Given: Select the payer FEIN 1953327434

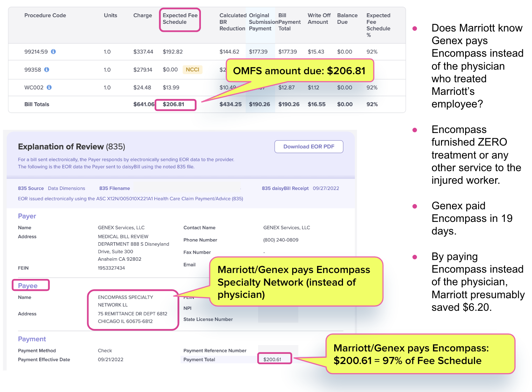Looking at the screenshot, I should (x=111, y=268).
